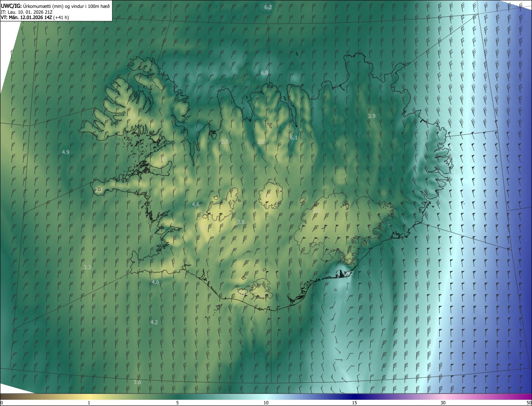
Task: Click the 6.2 value label on the map
Action: (268, 7)
